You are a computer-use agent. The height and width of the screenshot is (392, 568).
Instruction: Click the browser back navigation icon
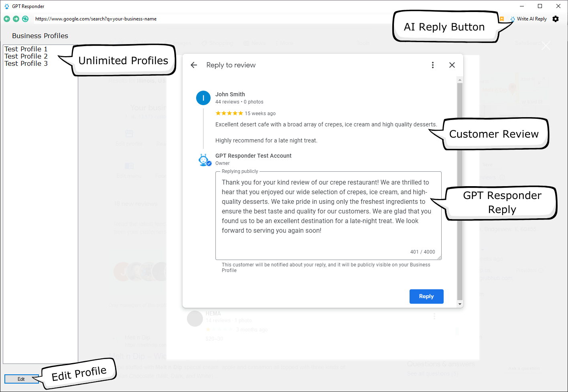pos(7,19)
